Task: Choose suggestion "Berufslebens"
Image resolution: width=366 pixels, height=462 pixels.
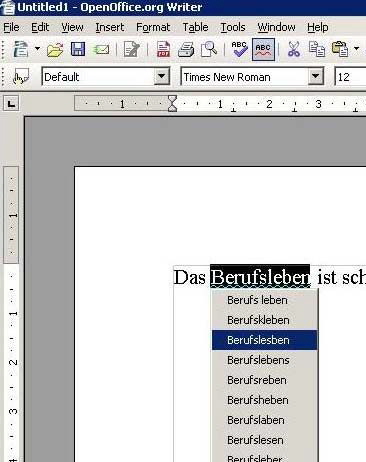Action: pos(265,360)
